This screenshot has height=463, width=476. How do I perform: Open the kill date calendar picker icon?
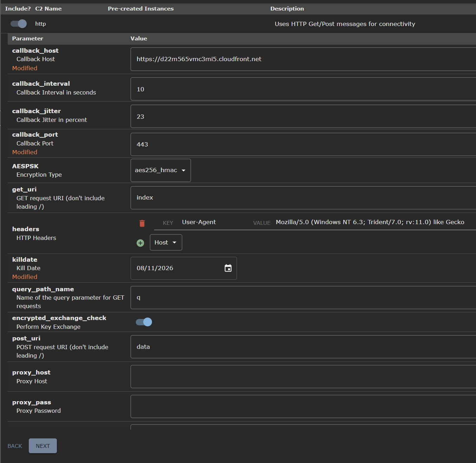point(228,268)
